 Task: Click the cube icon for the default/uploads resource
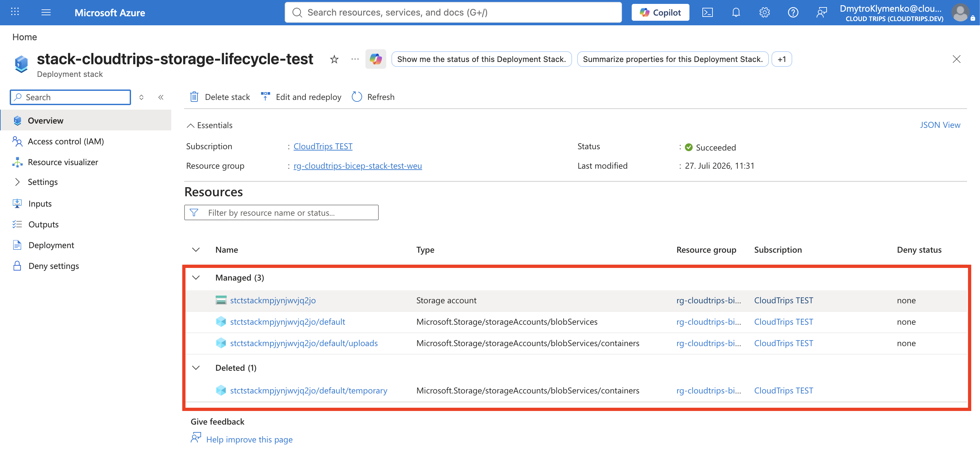[x=221, y=343]
